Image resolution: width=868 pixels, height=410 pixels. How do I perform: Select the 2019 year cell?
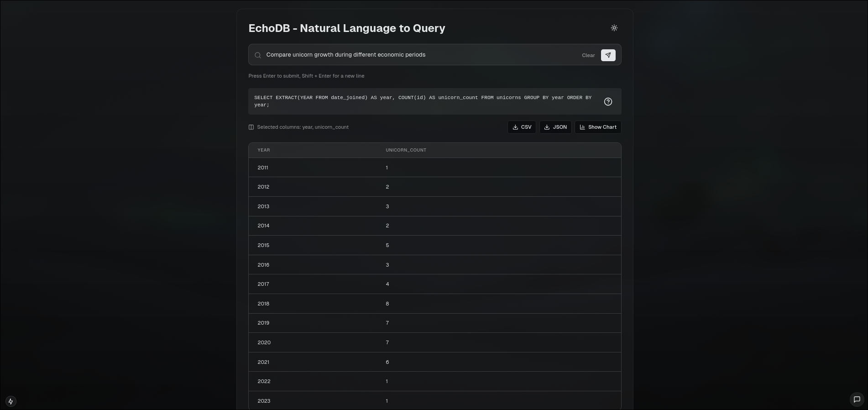coord(263,323)
